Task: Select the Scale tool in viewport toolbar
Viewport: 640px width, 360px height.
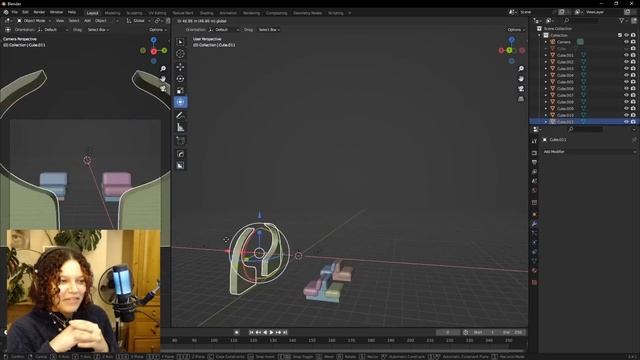Action: [180, 90]
